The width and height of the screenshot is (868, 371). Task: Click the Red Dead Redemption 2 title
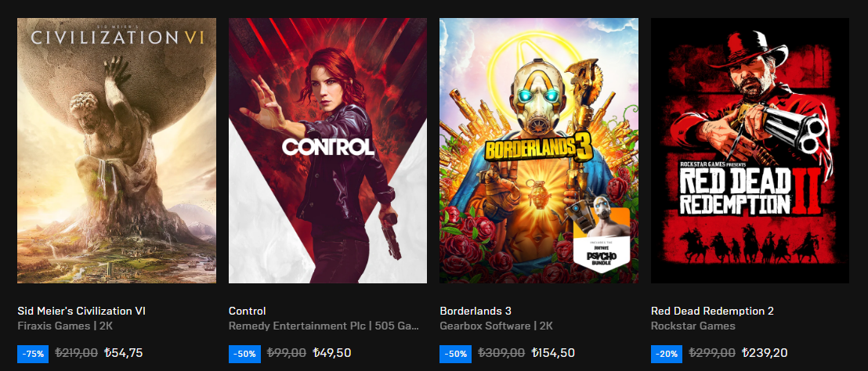click(x=712, y=312)
